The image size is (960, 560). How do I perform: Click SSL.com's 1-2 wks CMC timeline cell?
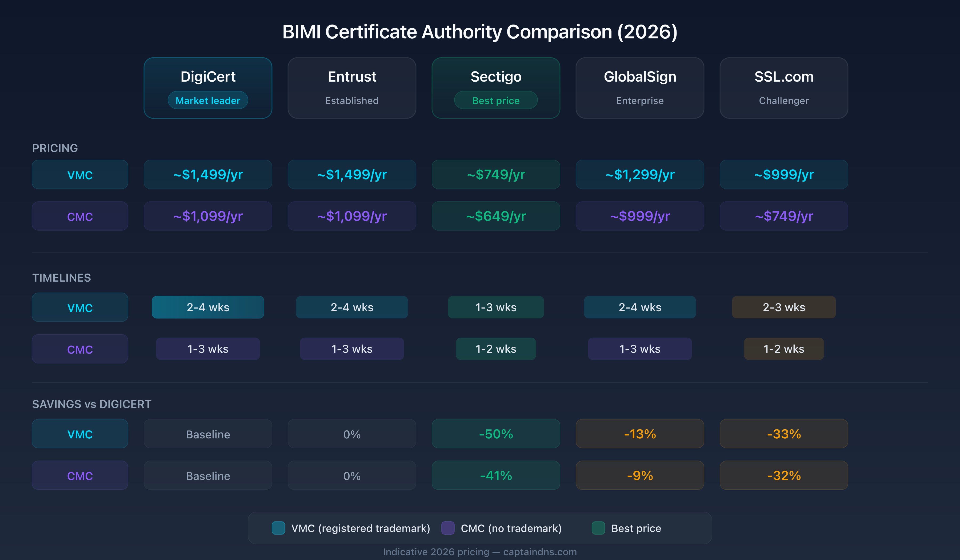click(784, 349)
